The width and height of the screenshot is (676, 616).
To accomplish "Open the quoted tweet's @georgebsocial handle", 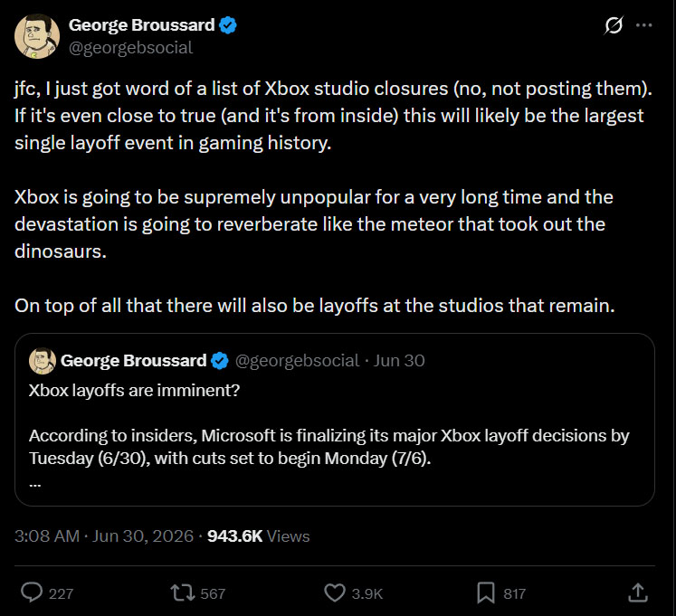I will (297, 361).
